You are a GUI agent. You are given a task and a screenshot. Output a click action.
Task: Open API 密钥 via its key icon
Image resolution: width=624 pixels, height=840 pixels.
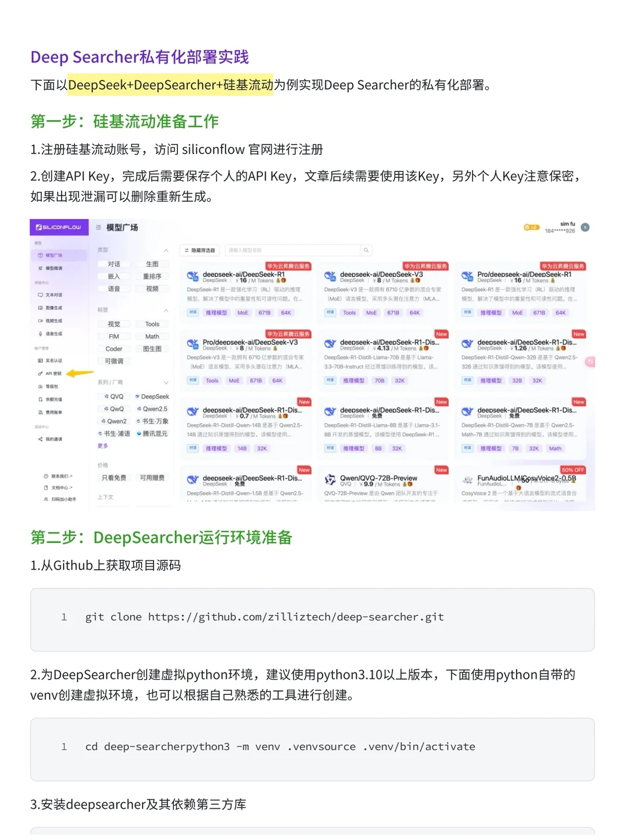pyautogui.click(x=40, y=374)
